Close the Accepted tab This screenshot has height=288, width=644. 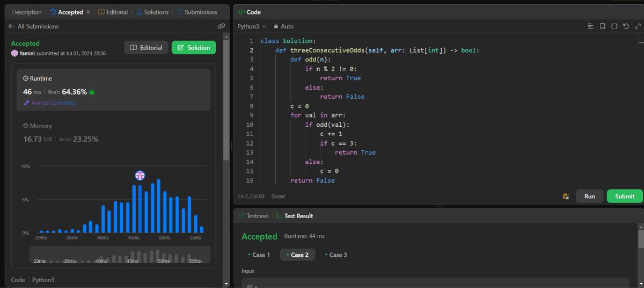coord(89,12)
